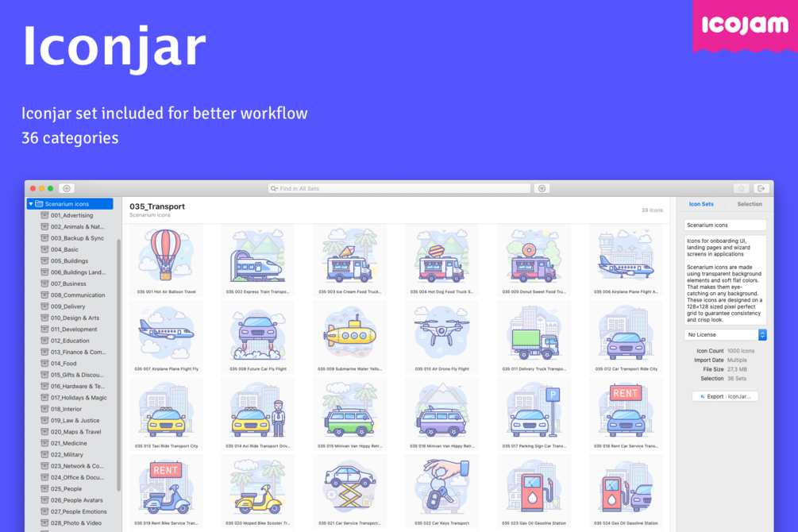Viewport: 798px width, 532px height.
Task: Select the Hot Air Balloon Travel icon
Action: [167, 260]
